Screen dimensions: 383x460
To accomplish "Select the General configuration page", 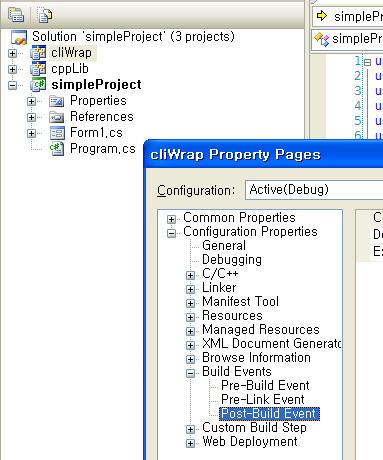I will 224,246.
